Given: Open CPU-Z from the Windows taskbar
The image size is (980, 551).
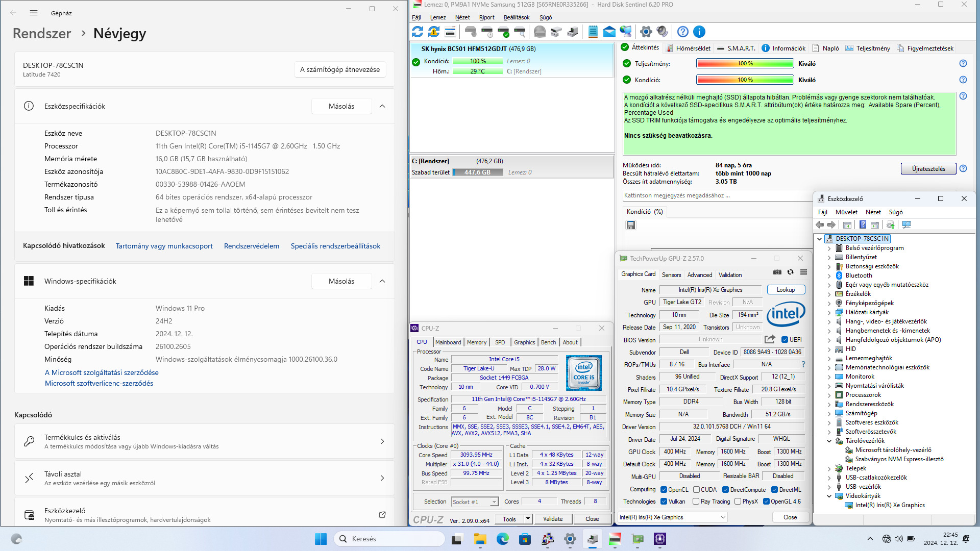Looking at the screenshot, I should (x=660, y=539).
